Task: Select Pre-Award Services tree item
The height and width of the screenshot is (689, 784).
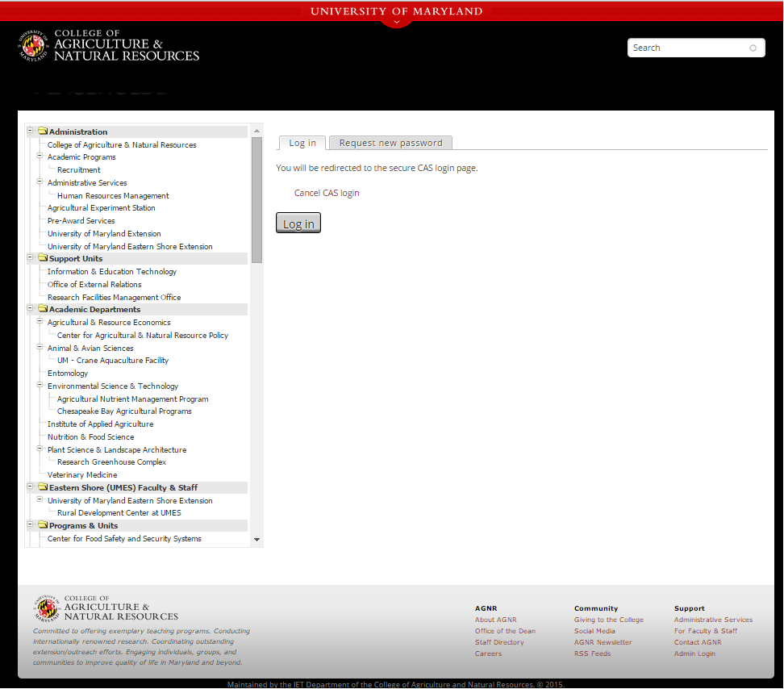Action: point(81,221)
